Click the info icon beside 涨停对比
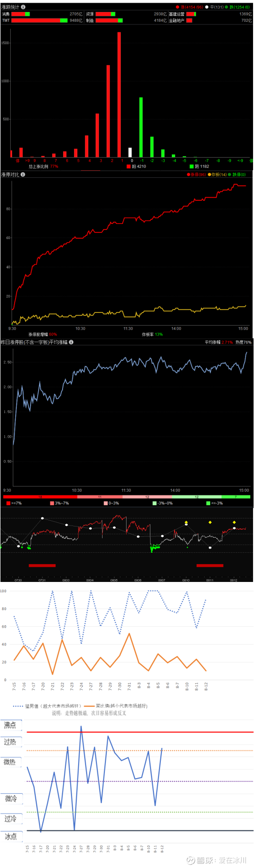Viewport: 254px width, 868px height. [x=23, y=175]
